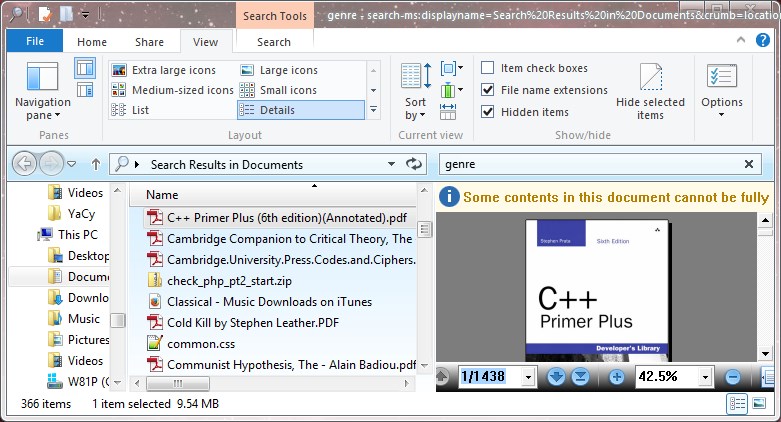Switch to the Home ribbon tab

coord(92,42)
